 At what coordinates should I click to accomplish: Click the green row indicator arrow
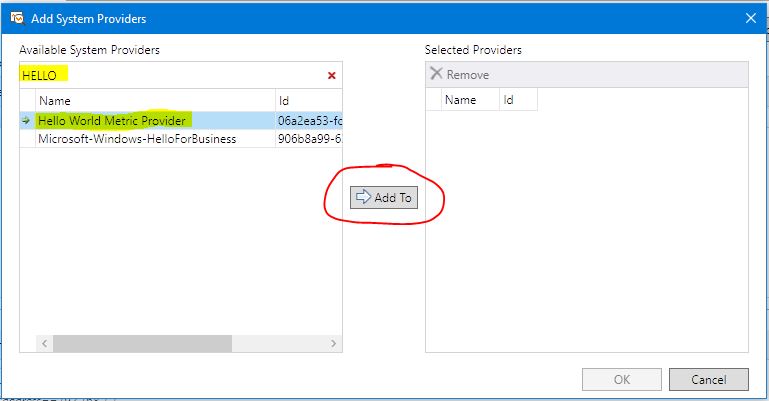point(27,120)
